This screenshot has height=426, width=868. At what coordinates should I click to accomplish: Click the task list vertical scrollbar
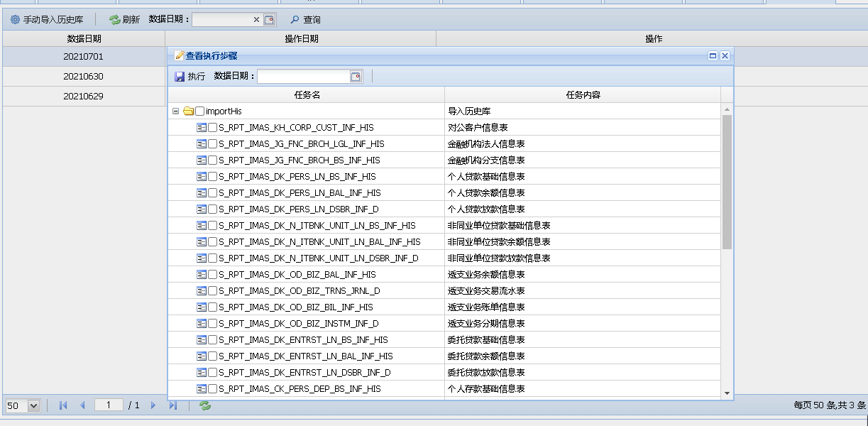click(727, 182)
